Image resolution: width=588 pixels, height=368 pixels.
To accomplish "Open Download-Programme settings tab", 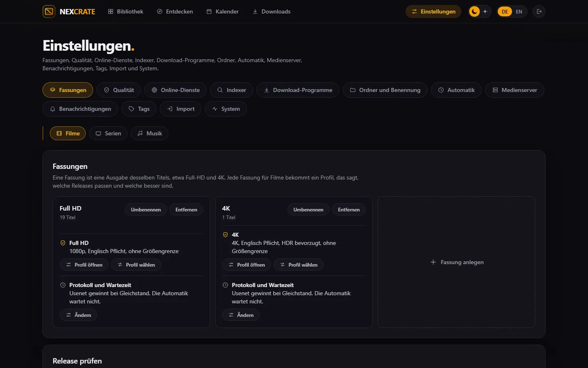I will 298,90.
